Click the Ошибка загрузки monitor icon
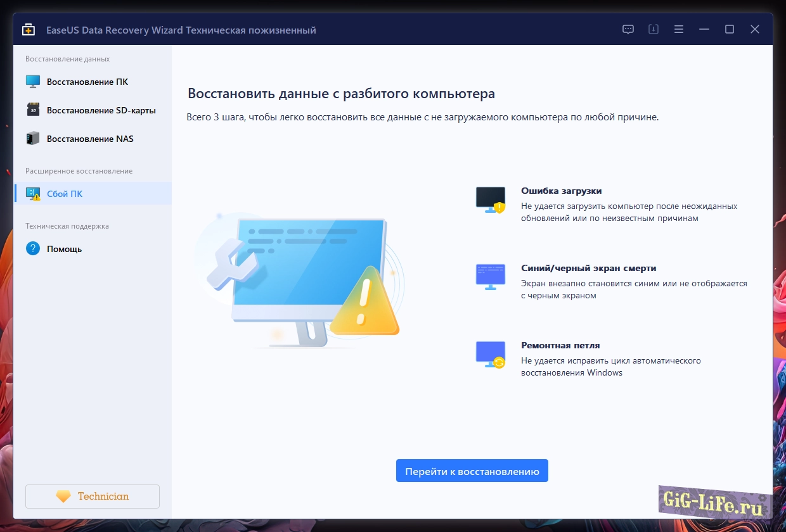Screen dimensions: 786x532 coord(491,199)
